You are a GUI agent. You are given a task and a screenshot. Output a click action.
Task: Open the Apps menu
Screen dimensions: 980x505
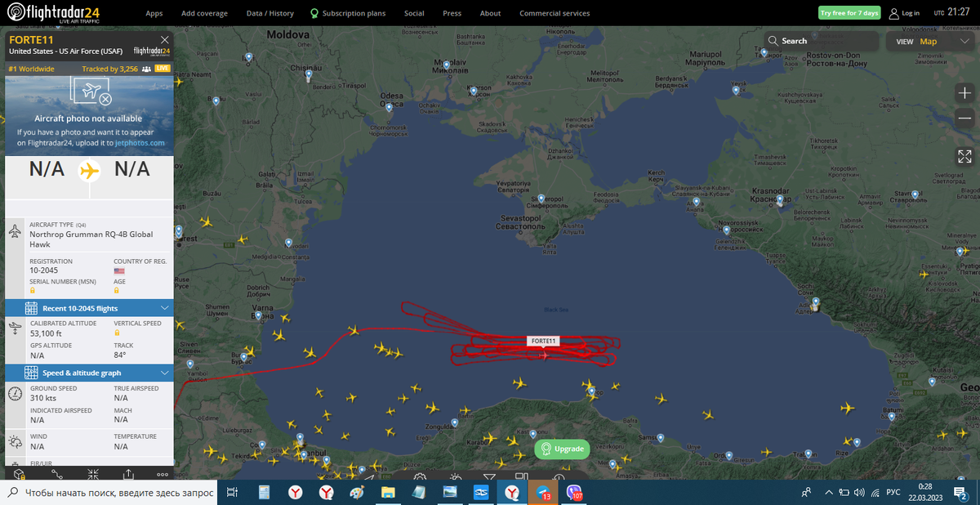click(x=154, y=13)
